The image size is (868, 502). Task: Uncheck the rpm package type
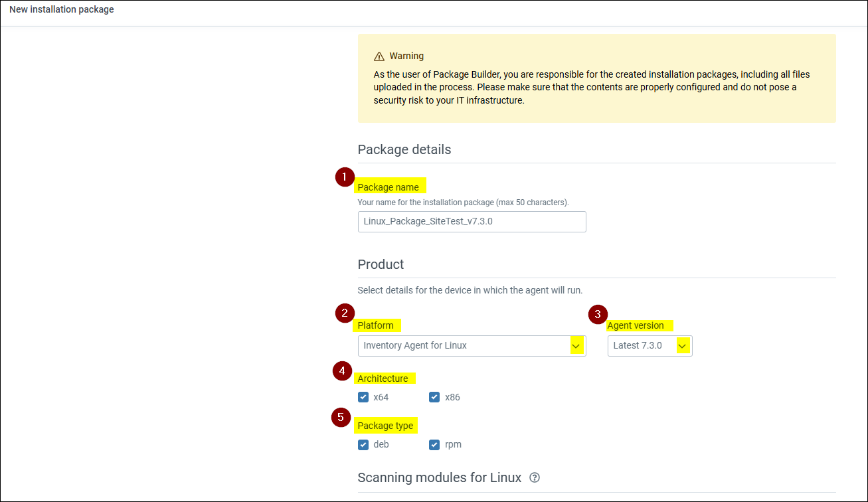(434, 445)
